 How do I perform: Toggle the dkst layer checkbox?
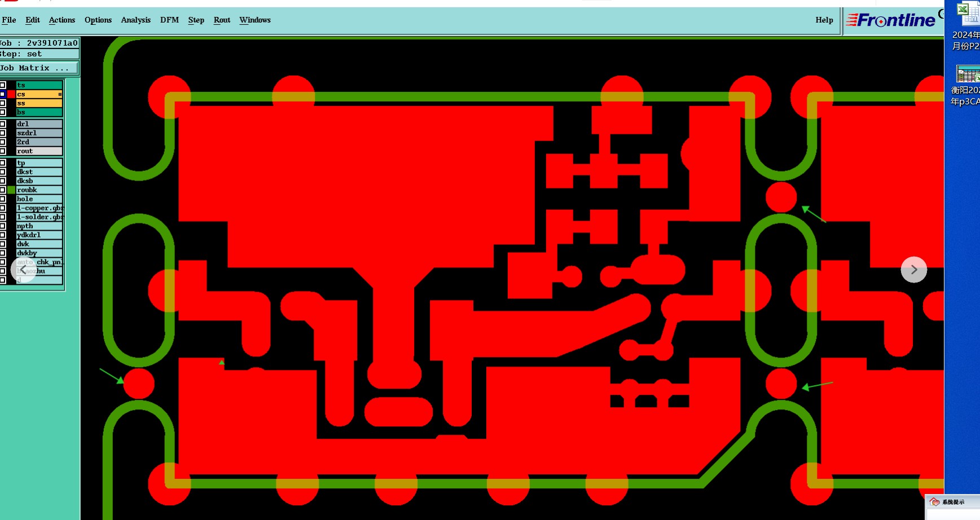pos(3,172)
